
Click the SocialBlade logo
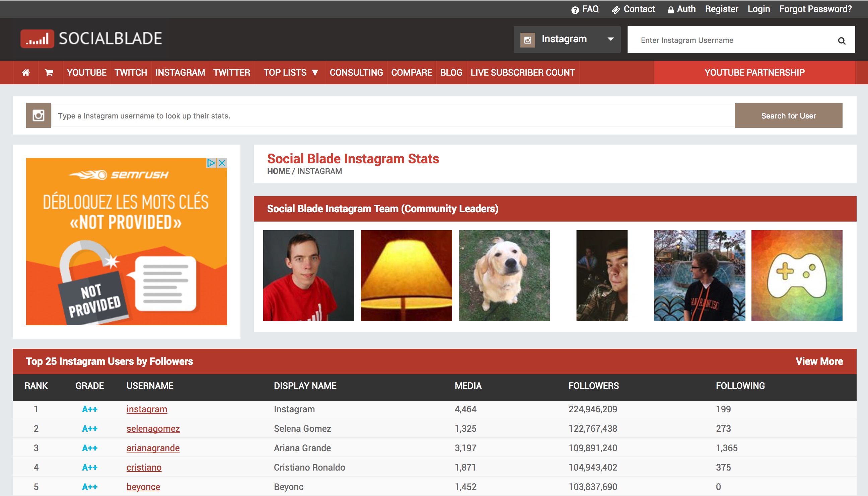pyautogui.click(x=91, y=38)
